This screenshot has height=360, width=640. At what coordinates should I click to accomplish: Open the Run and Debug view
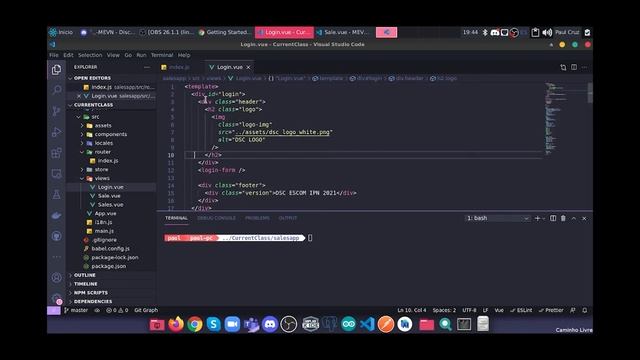coord(56,132)
